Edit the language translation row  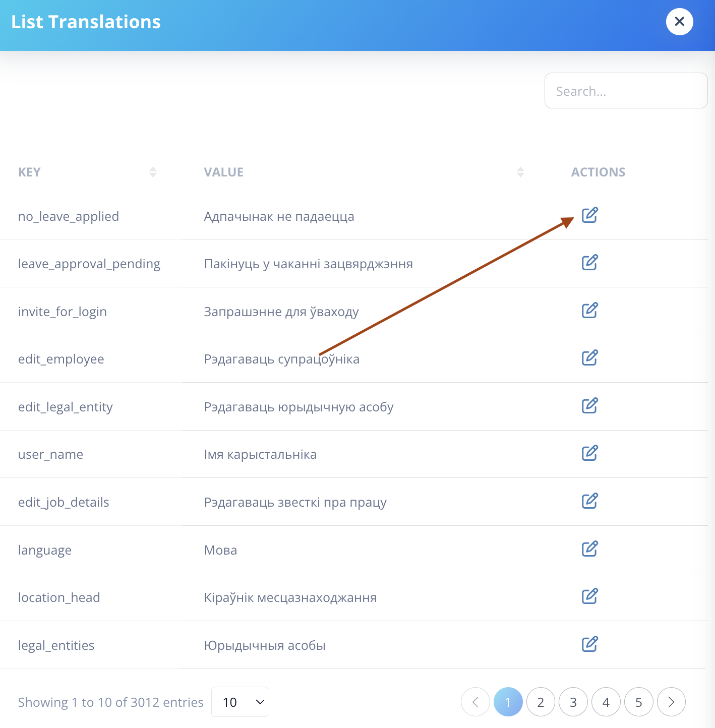pyautogui.click(x=589, y=549)
